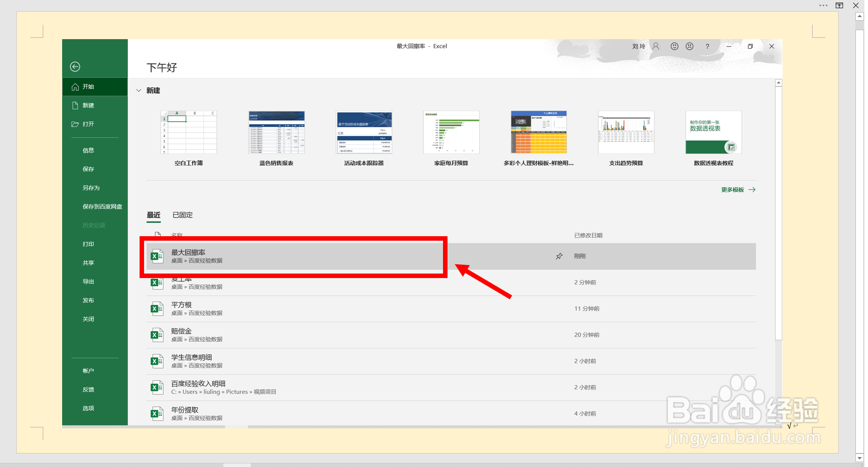The image size is (868, 467).
Task: Pick the 蓝色销售报表 template
Action: [276, 139]
